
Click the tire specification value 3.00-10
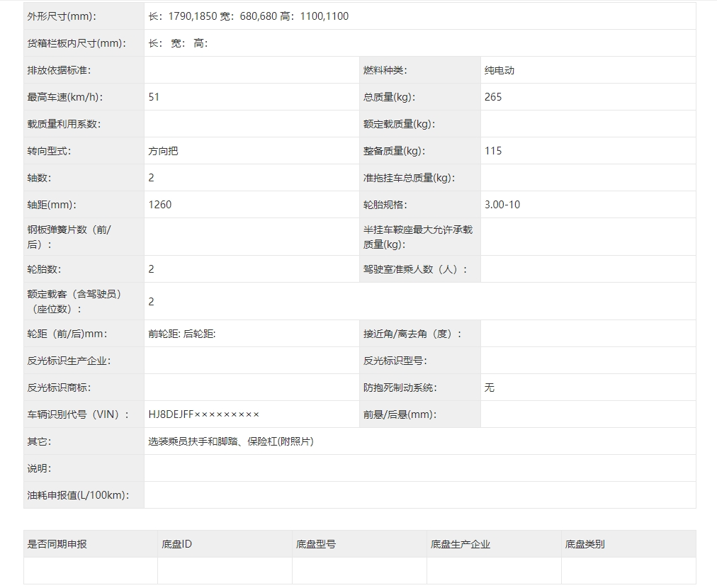502,205
